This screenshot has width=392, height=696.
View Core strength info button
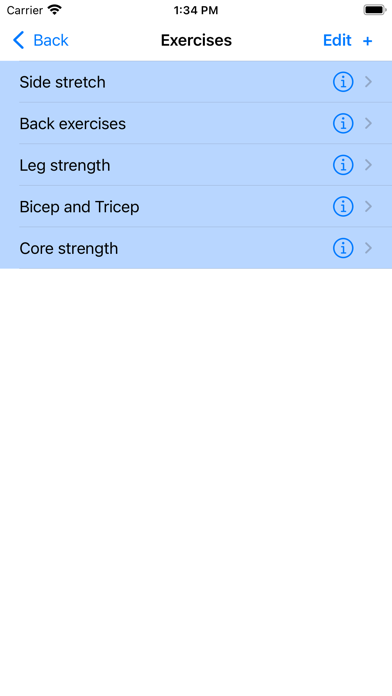343,248
